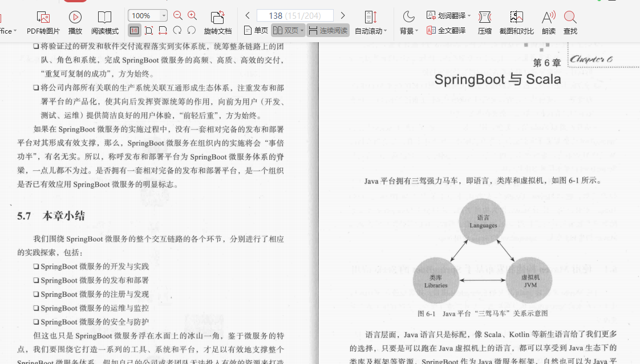
Task: Switch to 单页 single page layout
Action: (x=256, y=31)
